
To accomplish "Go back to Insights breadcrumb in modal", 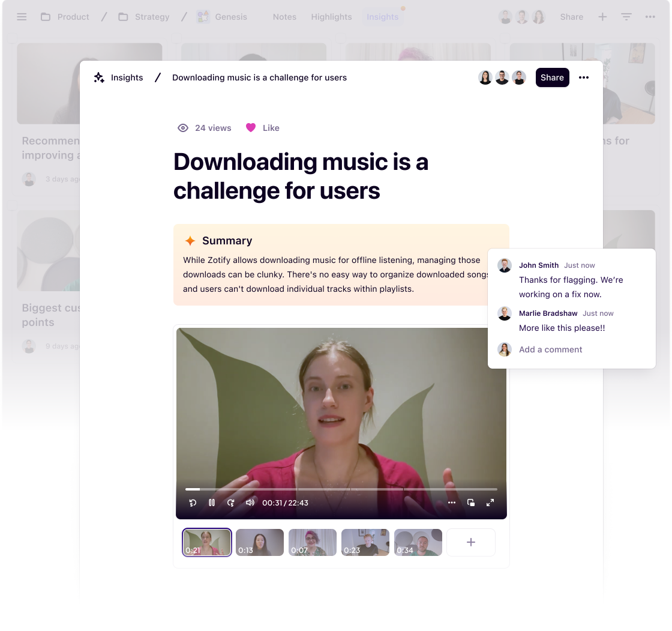I will click(x=127, y=77).
